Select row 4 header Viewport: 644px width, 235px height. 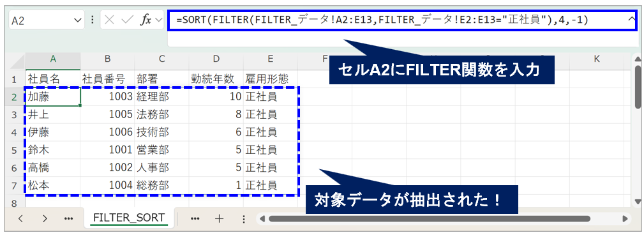pos(13,132)
